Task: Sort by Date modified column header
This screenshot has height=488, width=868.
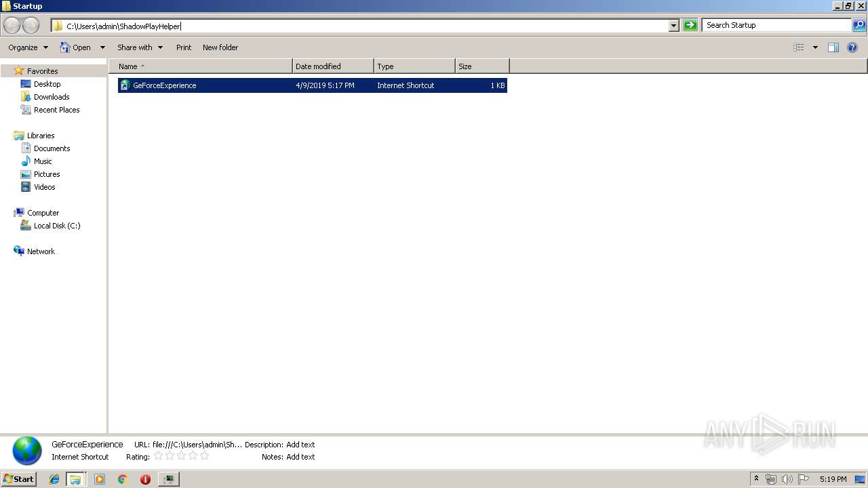Action: pos(333,66)
